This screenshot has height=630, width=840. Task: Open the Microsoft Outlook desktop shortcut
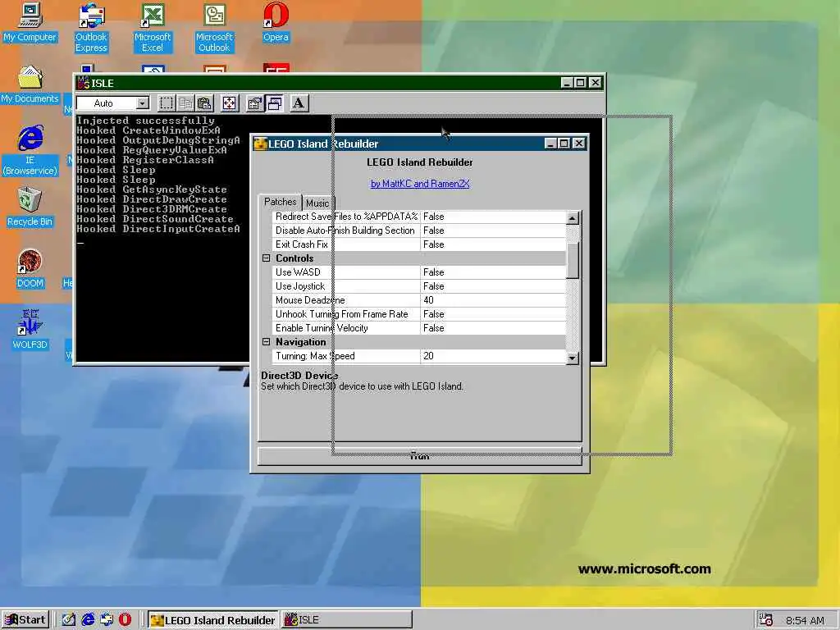[x=214, y=28]
